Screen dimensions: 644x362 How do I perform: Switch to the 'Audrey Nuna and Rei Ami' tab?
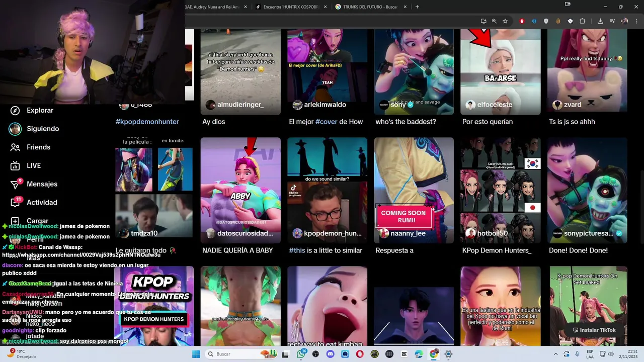point(216,7)
